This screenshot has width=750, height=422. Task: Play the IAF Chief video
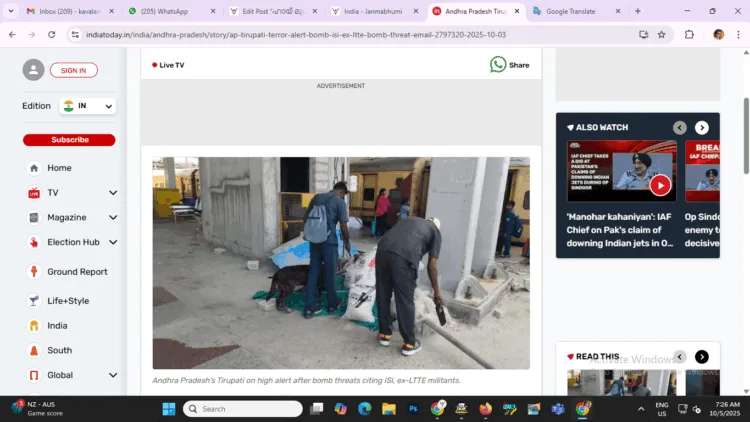tap(660, 185)
